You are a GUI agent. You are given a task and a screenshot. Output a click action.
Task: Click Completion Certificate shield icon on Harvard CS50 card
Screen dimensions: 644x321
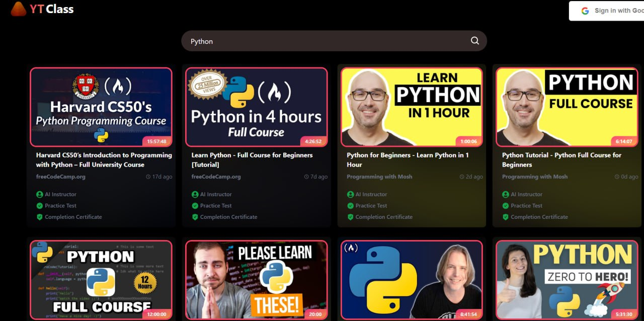(40, 217)
